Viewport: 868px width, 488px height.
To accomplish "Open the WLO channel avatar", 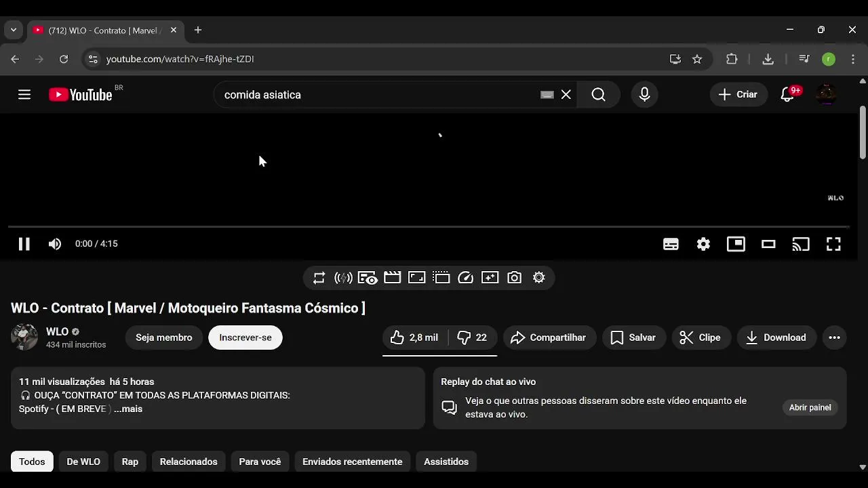I will click(24, 338).
